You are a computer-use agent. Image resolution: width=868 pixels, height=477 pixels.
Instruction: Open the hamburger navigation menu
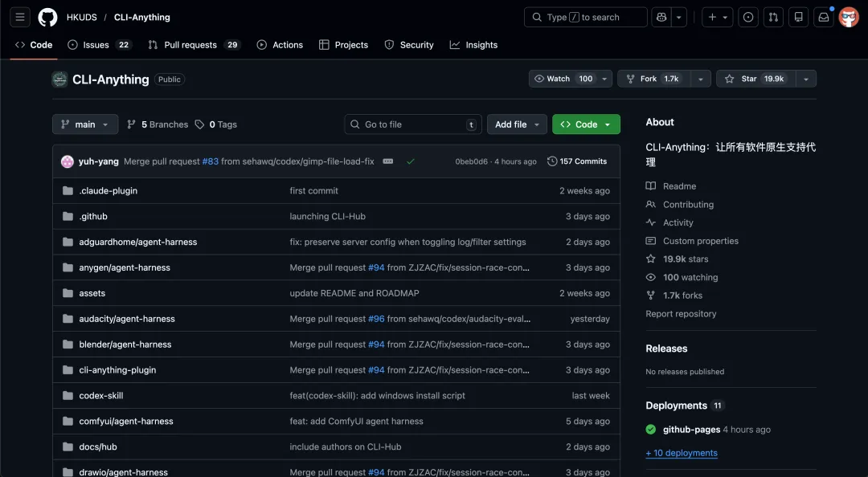tap(20, 17)
